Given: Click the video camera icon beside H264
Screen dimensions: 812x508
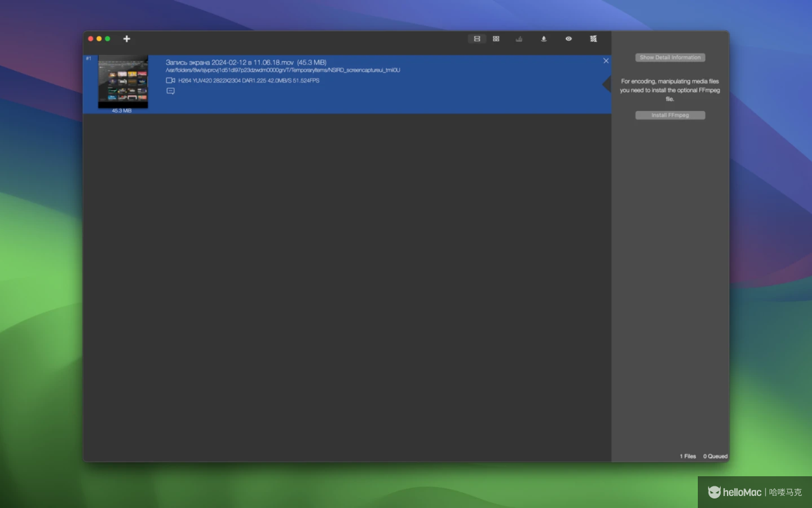Looking at the screenshot, I should [170, 81].
